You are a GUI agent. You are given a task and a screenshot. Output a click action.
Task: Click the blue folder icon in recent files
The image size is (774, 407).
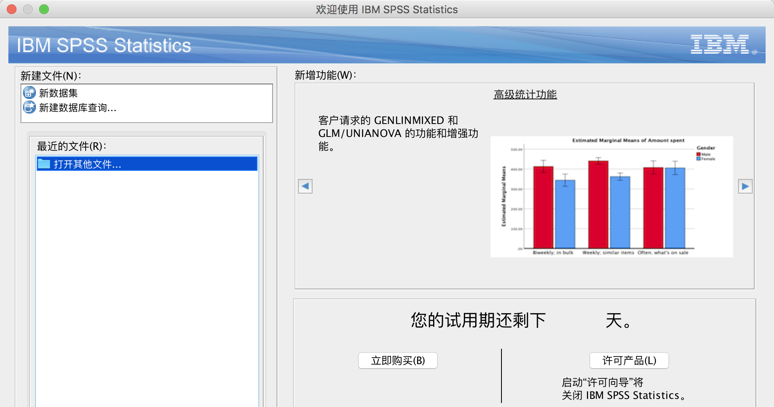click(x=44, y=164)
